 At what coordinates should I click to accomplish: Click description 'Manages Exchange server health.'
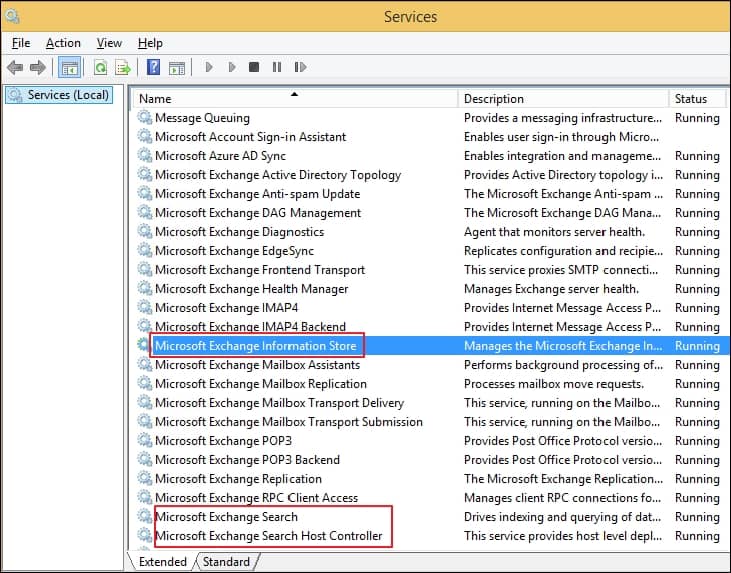[x=552, y=289]
